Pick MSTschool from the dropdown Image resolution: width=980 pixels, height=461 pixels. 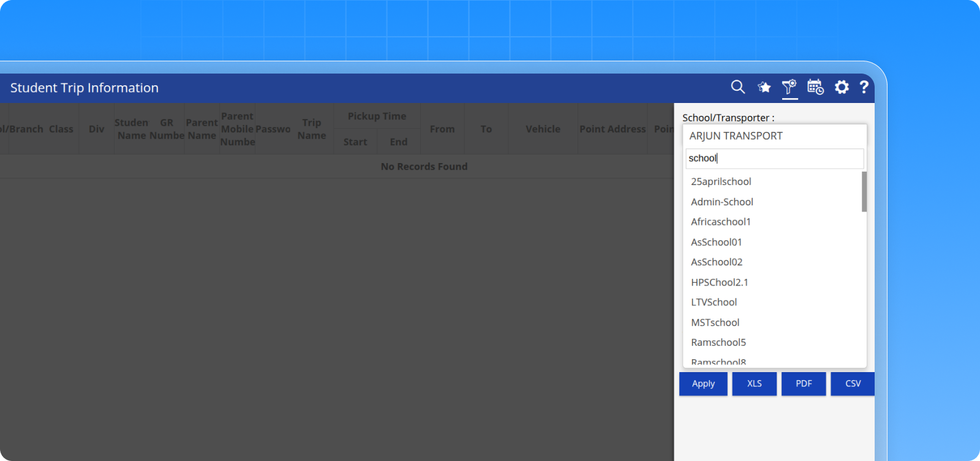click(x=715, y=322)
